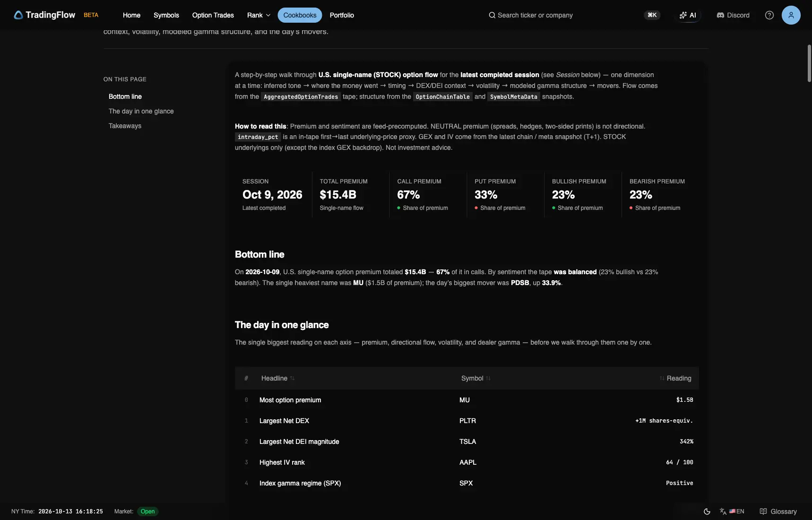Open the language translate icon
Viewport: 812px width, 520px height.
[x=723, y=511]
